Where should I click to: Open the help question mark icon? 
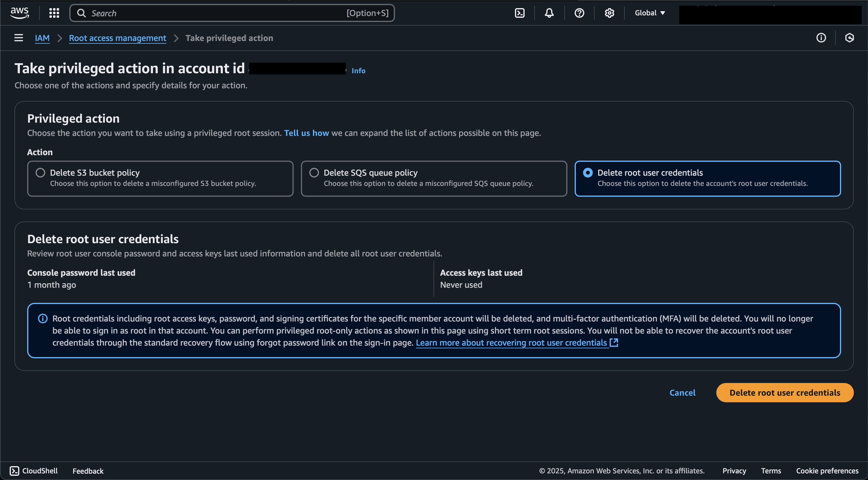579,13
